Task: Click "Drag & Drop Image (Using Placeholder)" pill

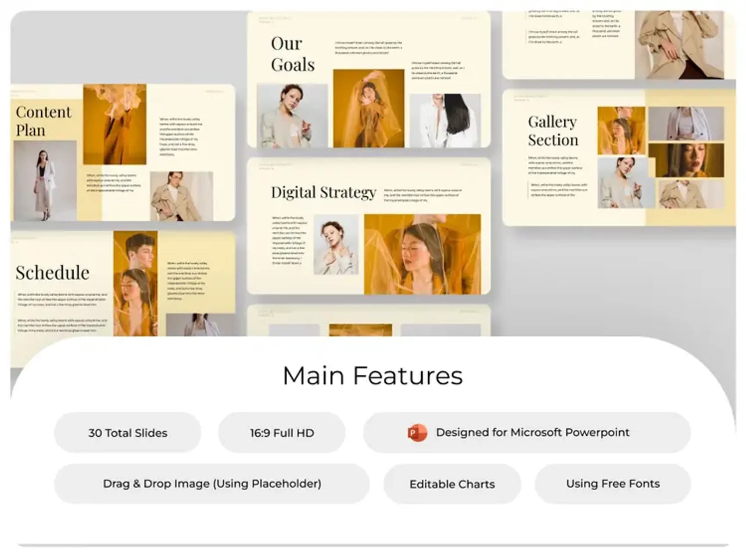Action: pos(212,484)
